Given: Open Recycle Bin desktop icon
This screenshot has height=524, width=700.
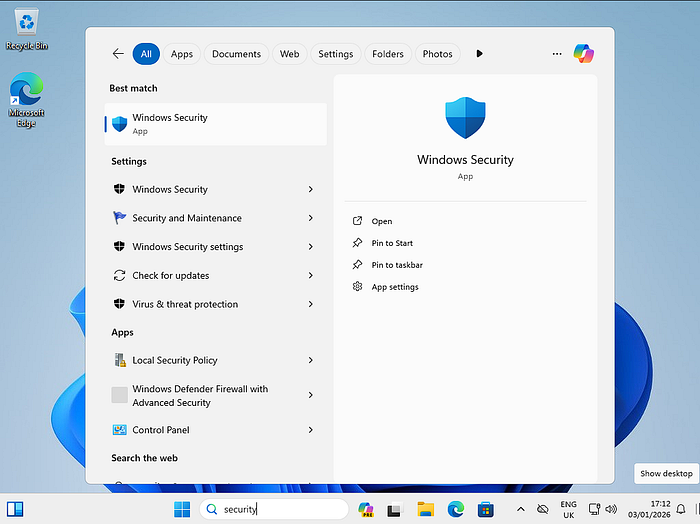Looking at the screenshot, I should coord(27,29).
